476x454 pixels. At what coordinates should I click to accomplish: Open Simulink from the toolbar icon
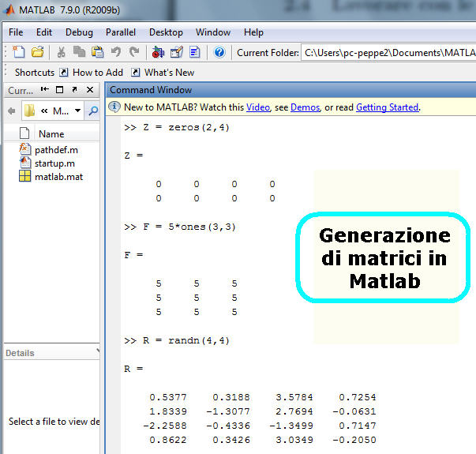click(158, 52)
